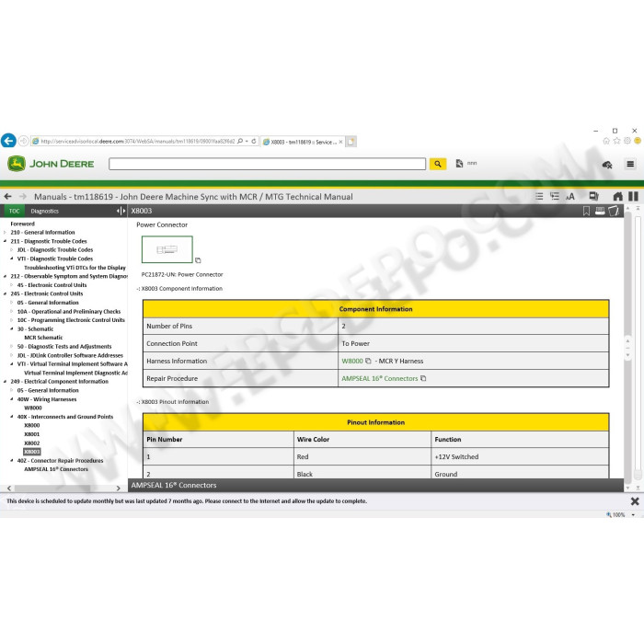The image size is (644, 644).
Task: Collapse 30 - Schematic node
Action: click(x=11, y=329)
